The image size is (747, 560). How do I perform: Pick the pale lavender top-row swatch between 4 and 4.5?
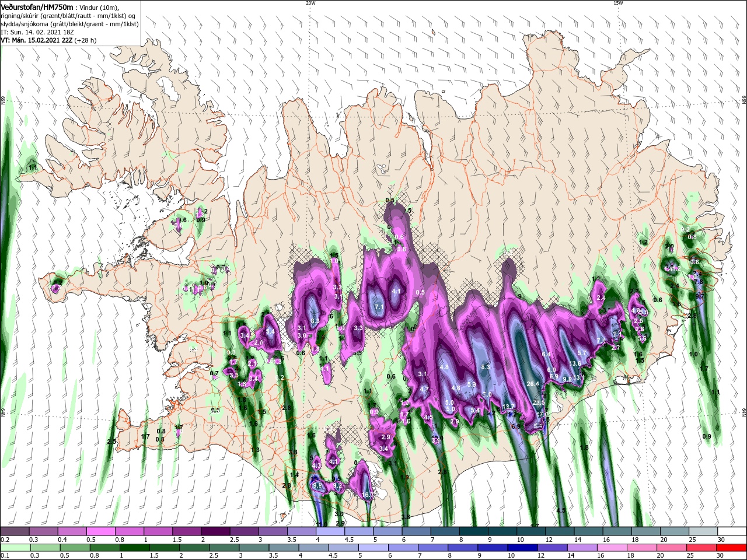[330, 531]
